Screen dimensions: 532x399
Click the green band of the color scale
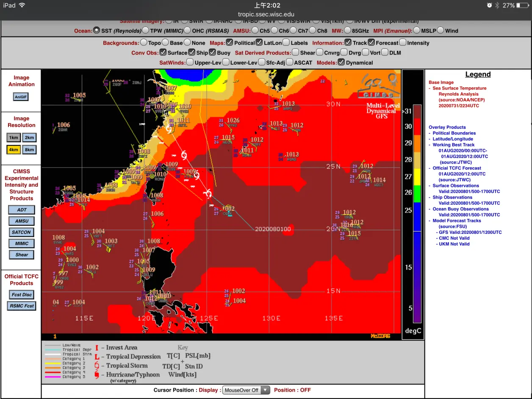point(418,194)
